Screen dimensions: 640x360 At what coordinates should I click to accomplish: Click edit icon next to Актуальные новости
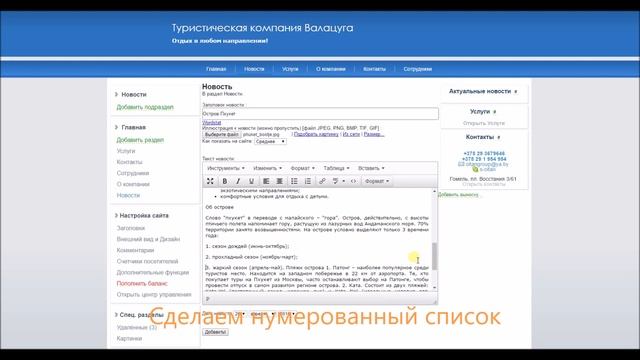click(x=516, y=91)
